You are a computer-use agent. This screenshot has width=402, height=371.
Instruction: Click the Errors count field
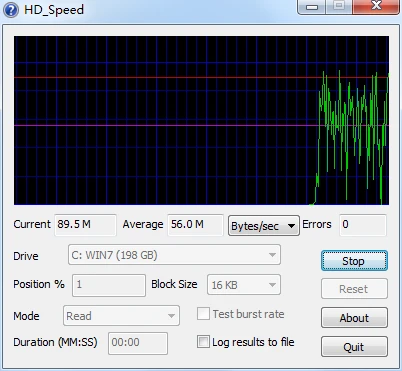pyautogui.click(x=363, y=225)
